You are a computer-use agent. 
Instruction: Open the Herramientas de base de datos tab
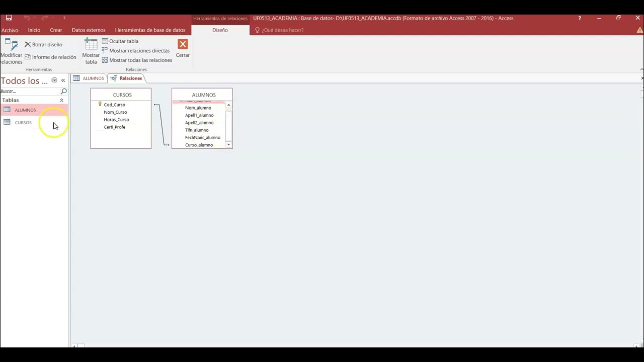point(150,30)
